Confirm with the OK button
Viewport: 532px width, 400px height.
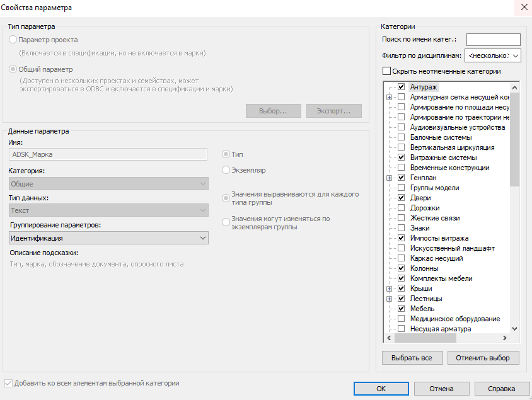click(381, 389)
